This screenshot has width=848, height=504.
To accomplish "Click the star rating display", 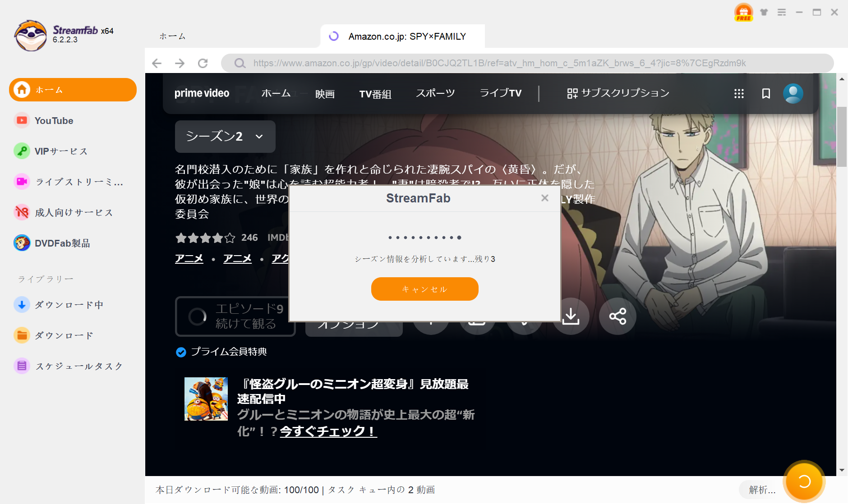I will click(205, 238).
